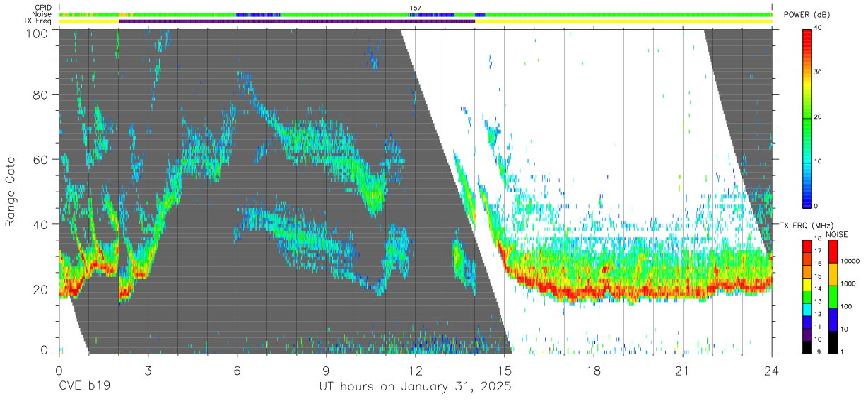This screenshot has height=401, width=868.
Task: Click the 40 tick on the POWER colorbar
Action: [818, 28]
